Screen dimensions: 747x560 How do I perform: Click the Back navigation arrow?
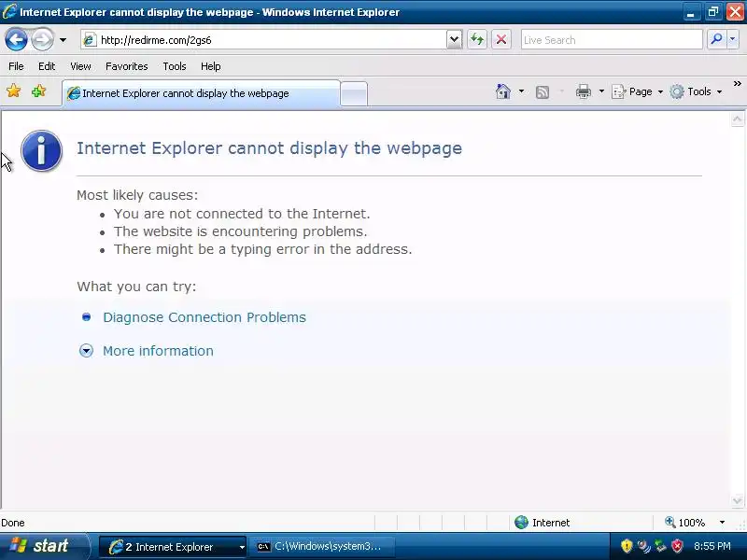pos(16,39)
